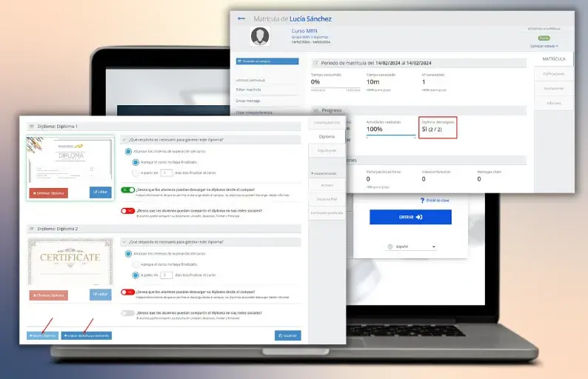
Task: Collapse the requisito section of Diploma 2
Action: 124,242
